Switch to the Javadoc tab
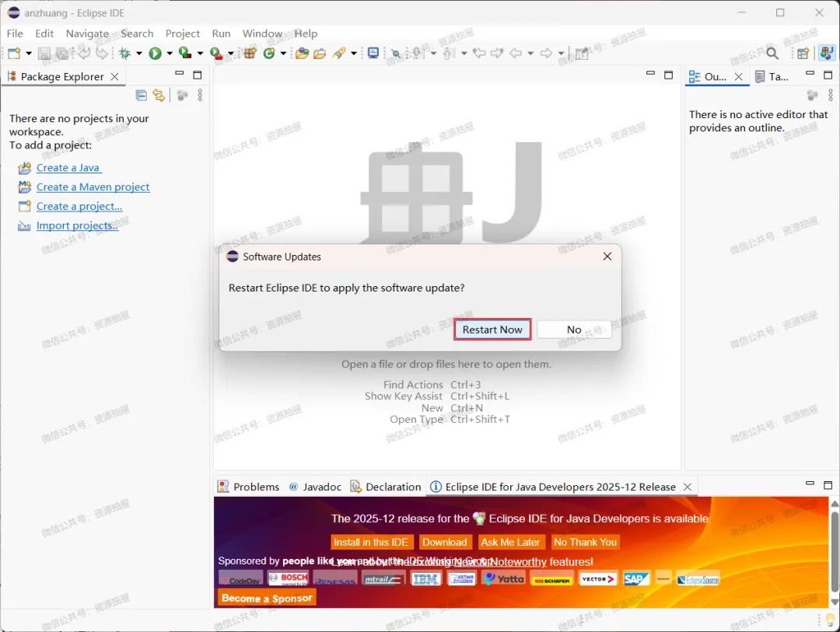The height and width of the screenshot is (632, 840). pos(316,487)
